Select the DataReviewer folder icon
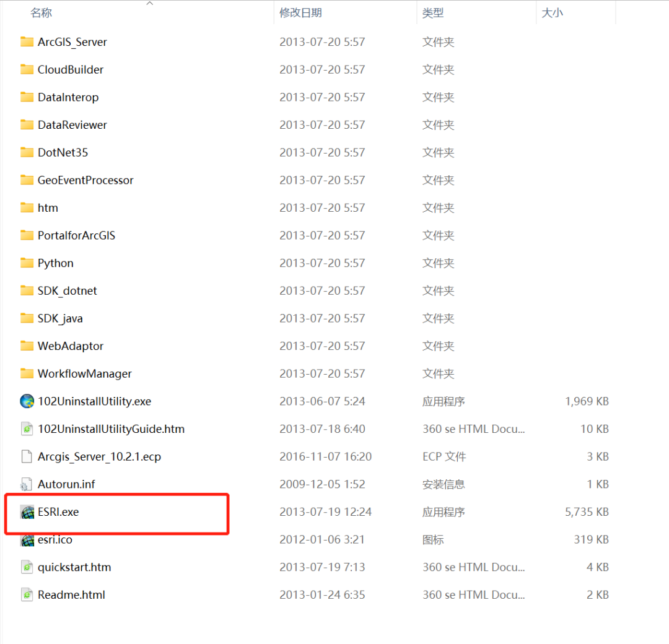 click(27, 125)
